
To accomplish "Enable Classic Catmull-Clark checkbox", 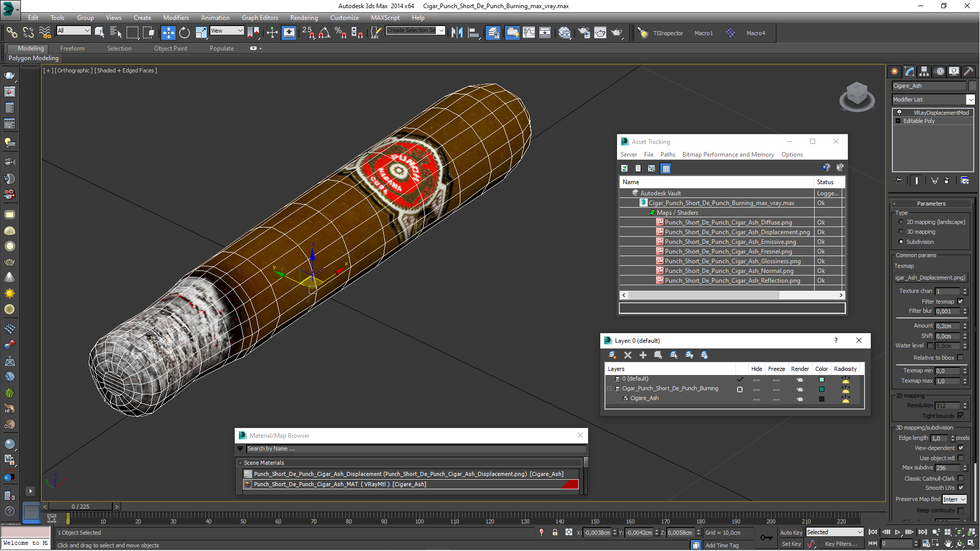I will (x=961, y=479).
